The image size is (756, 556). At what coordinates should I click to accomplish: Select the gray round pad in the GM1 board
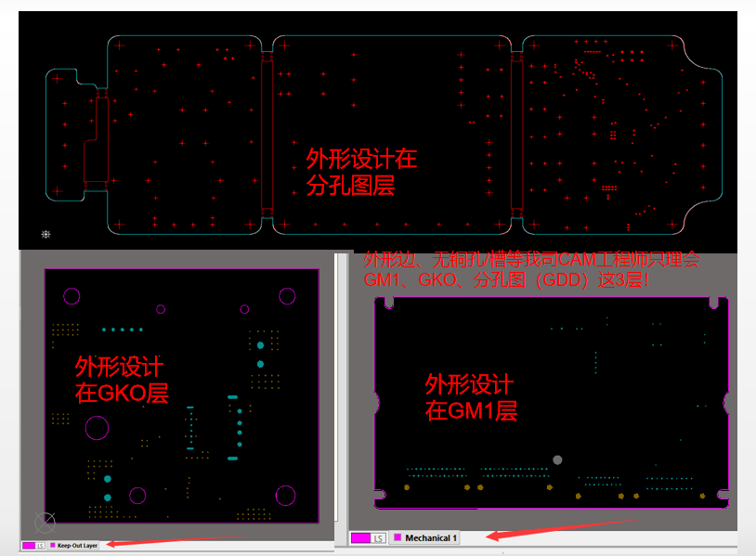[557, 459]
